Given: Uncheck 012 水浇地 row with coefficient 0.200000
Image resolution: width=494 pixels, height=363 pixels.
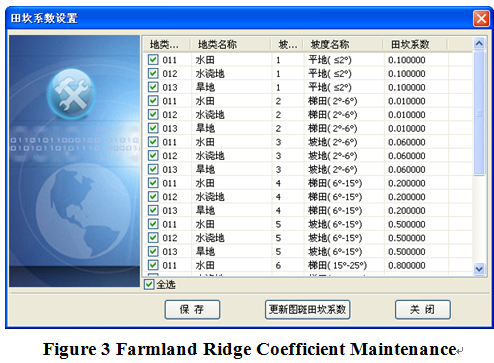Looking at the screenshot, I should click(153, 196).
